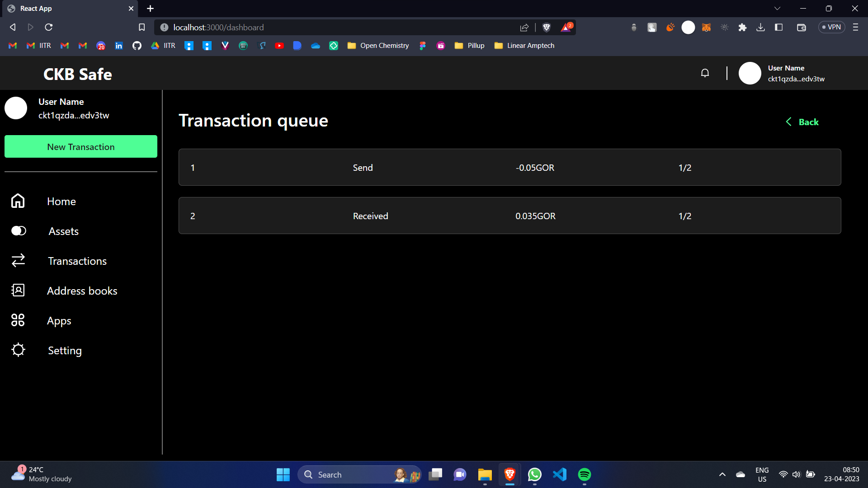Open the Send -0.05GOR transaction row
The width and height of the screenshot is (868, 488).
(x=509, y=168)
